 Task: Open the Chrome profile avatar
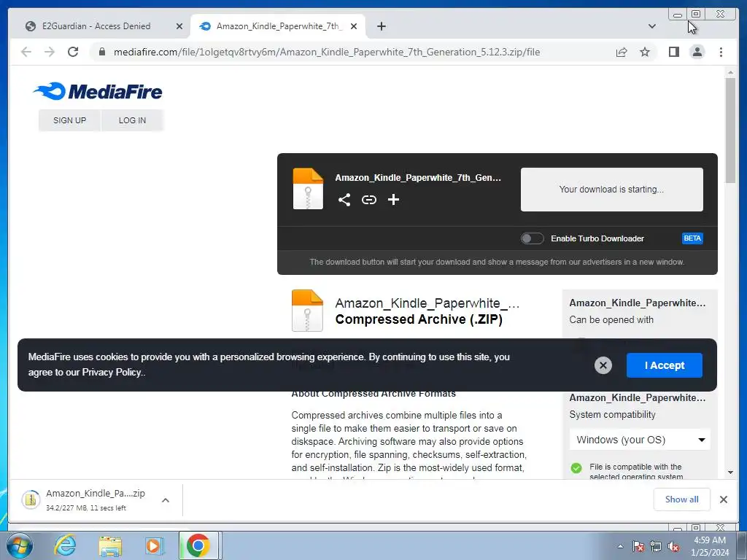tap(697, 52)
